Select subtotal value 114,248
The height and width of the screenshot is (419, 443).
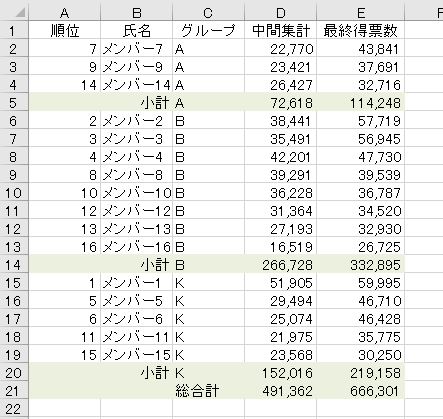tap(360, 103)
